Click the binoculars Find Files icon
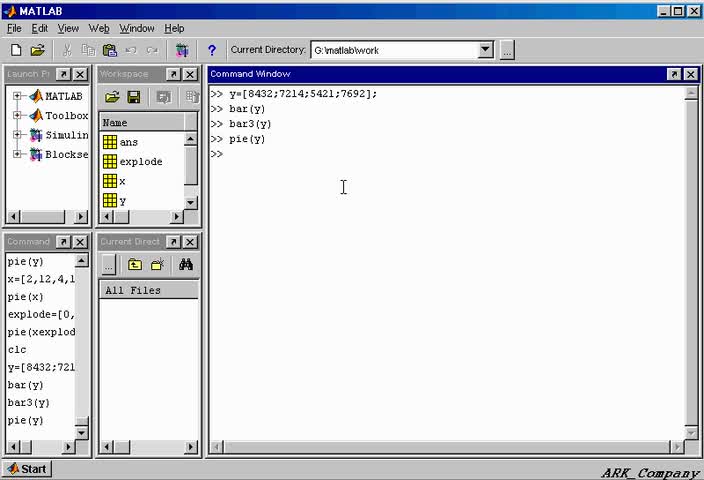The width and height of the screenshot is (704, 480). pos(186,264)
